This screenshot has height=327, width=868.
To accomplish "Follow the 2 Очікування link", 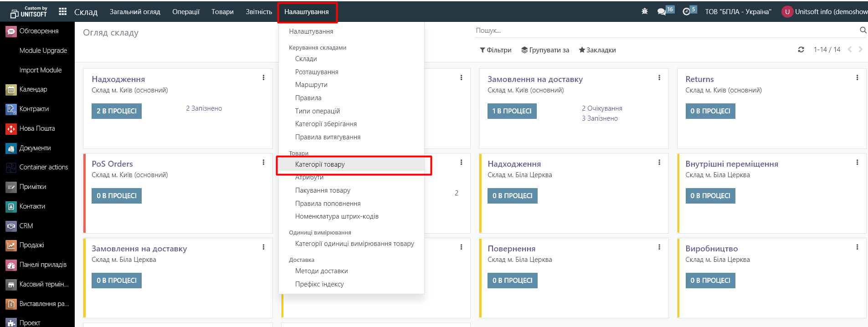I will tap(601, 108).
